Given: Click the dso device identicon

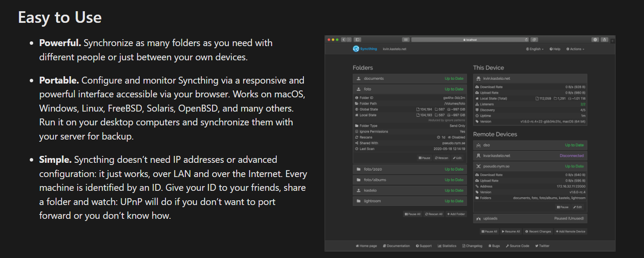Looking at the screenshot, I should (x=478, y=145).
